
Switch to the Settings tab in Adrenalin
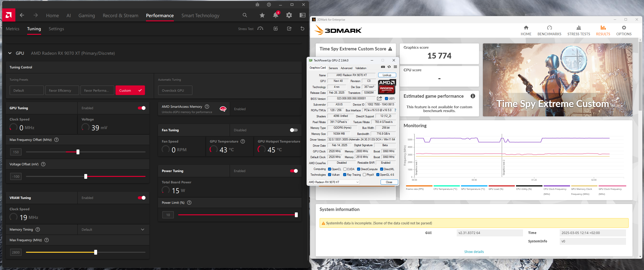coord(56,29)
